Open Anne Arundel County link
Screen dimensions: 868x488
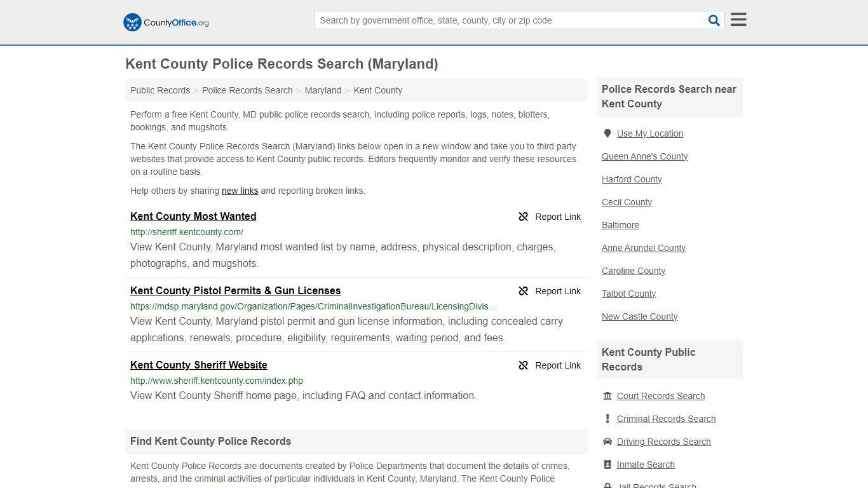(644, 248)
